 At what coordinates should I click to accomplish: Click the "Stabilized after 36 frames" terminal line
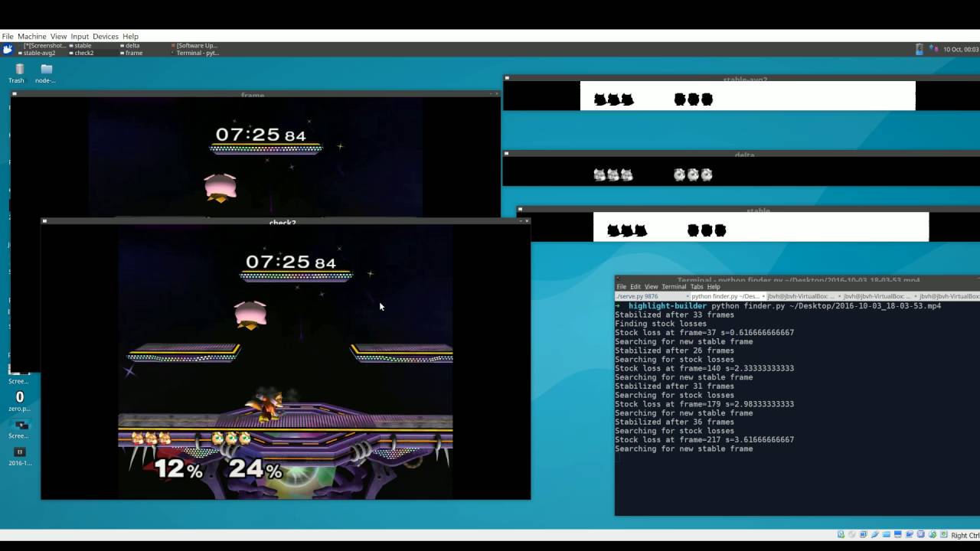(x=675, y=422)
